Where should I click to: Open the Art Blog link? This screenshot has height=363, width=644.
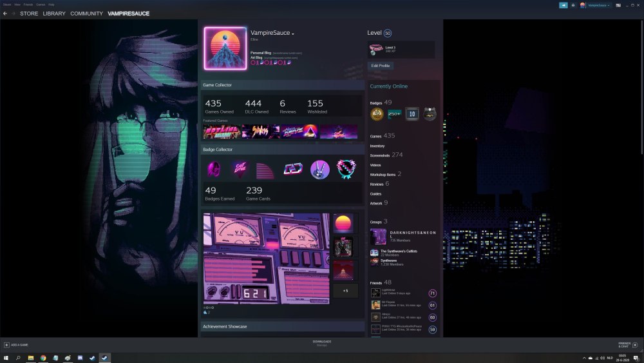(256, 57)
